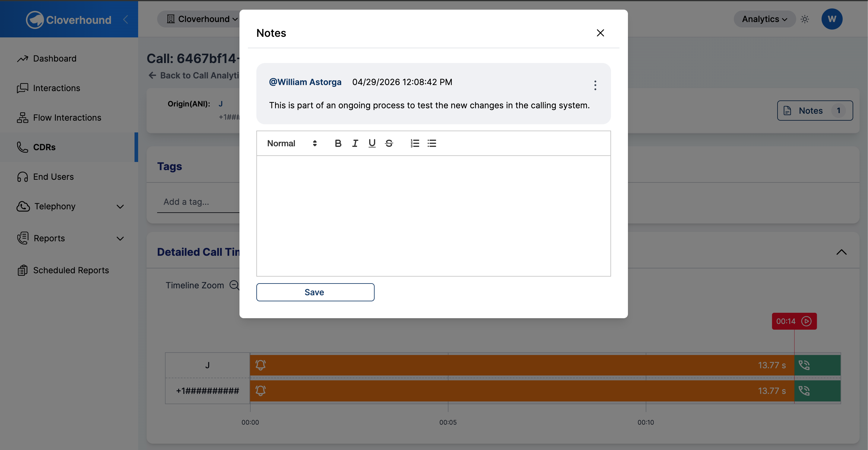Click the existing note body text

(x=429, y=105)
